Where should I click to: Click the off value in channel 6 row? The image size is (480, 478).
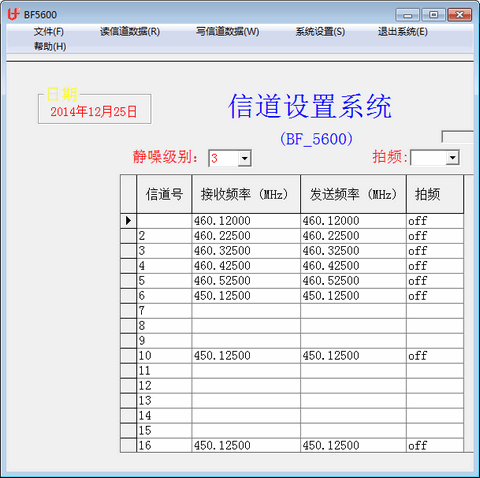coord(435,296)
